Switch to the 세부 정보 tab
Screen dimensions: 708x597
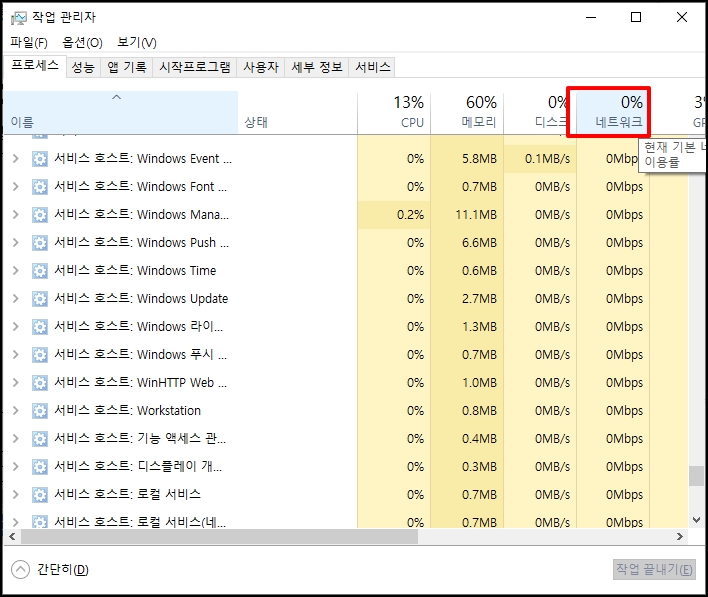click(x=317, y=67)
